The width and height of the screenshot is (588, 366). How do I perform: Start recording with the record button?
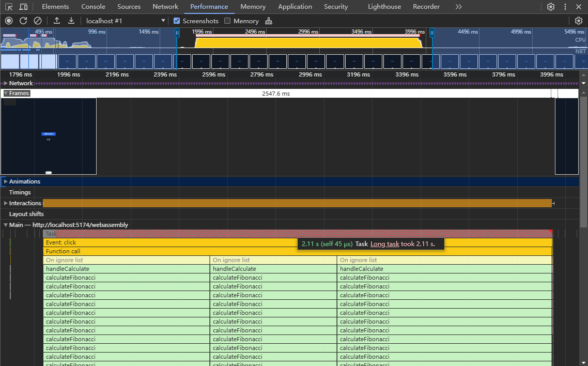click(x=9, y=21)
